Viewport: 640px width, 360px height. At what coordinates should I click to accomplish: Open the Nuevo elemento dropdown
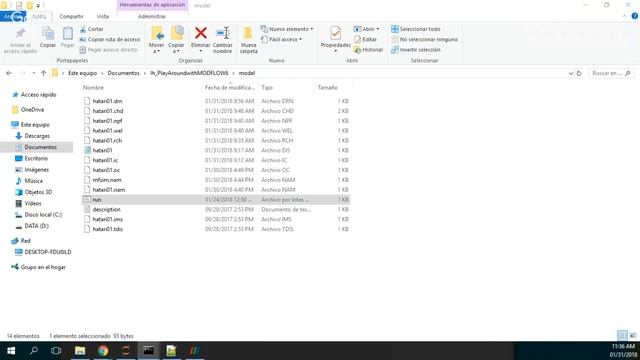[287, 29]
